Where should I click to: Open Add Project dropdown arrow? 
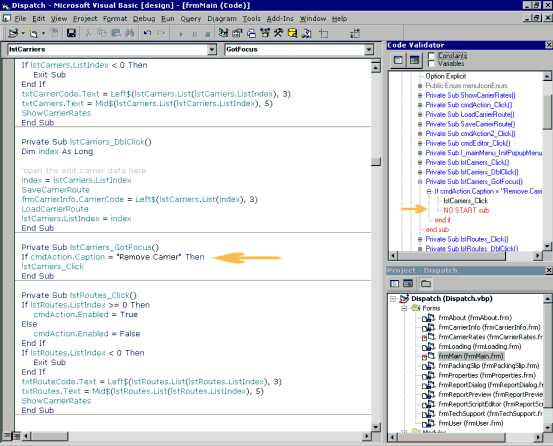tap(23, 33)
